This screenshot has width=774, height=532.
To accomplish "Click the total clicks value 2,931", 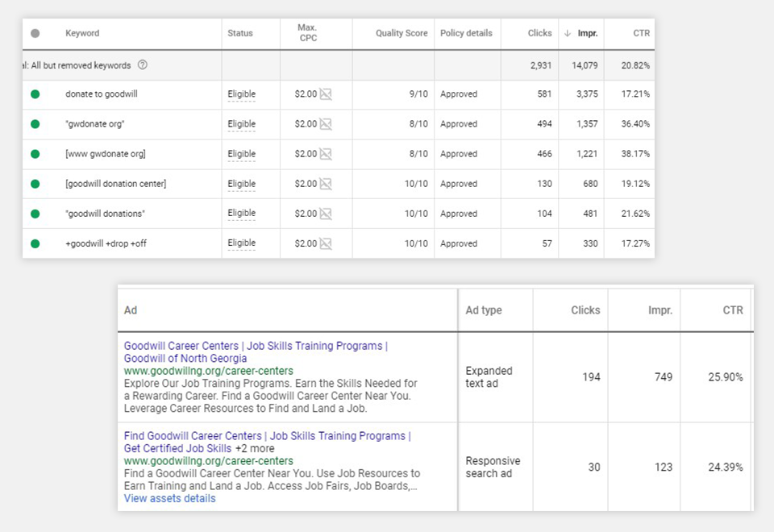I will [x=541, y=65].
